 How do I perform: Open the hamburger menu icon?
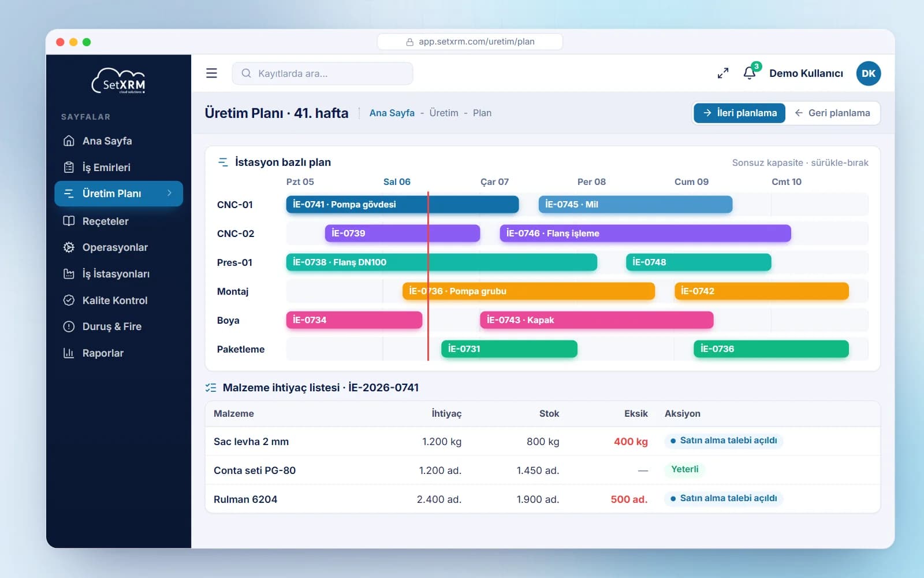coord(211,73)
